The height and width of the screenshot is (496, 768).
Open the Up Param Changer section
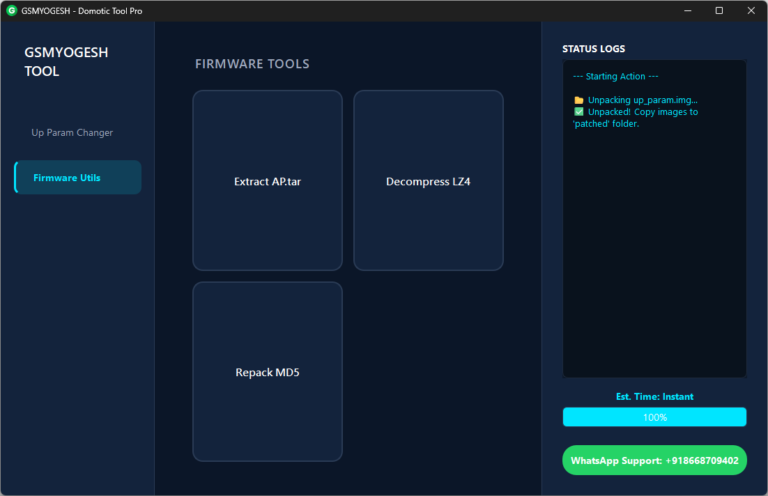pyautogui.click(x=72, y=132)
